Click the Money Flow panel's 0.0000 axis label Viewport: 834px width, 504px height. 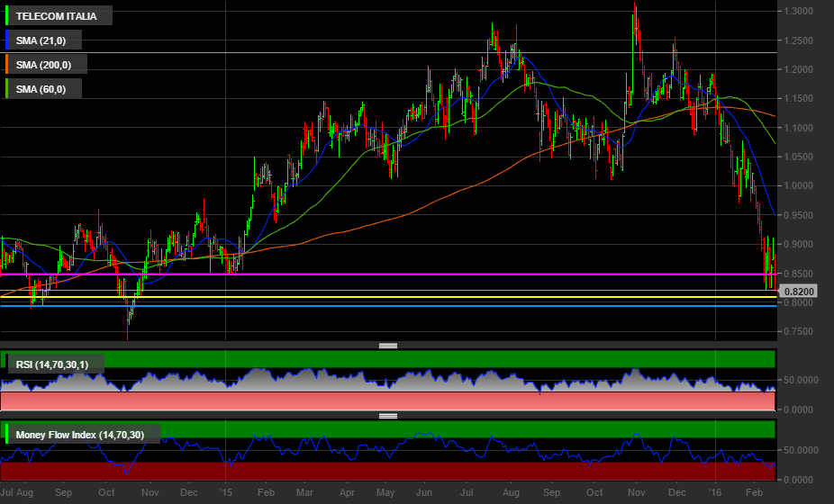pyautogui.click(x=798, y=480)
